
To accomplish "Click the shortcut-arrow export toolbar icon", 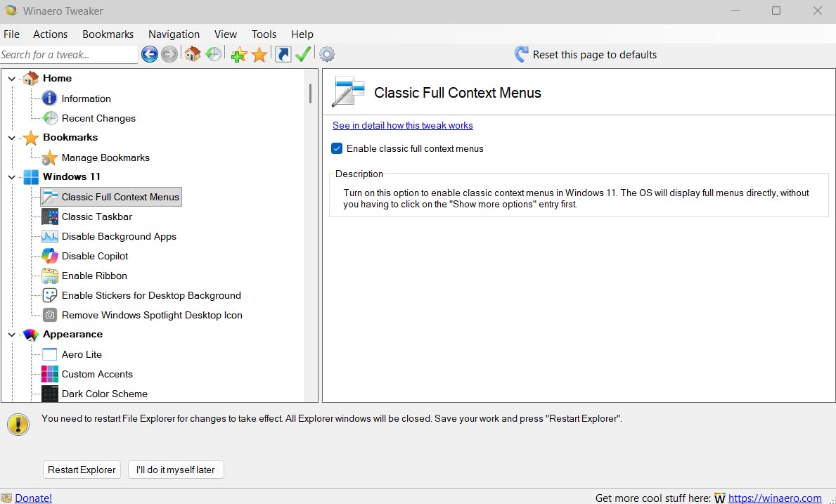I will point(283,54).
